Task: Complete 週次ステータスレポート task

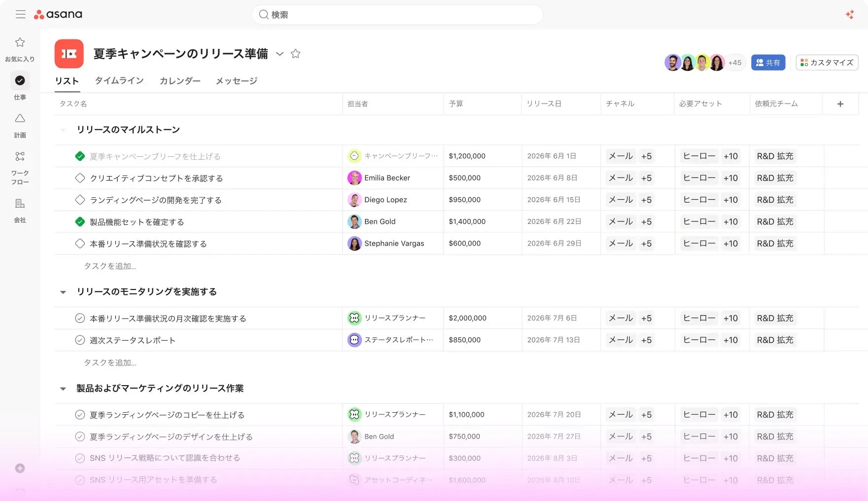Action: [x=80, y=340]
